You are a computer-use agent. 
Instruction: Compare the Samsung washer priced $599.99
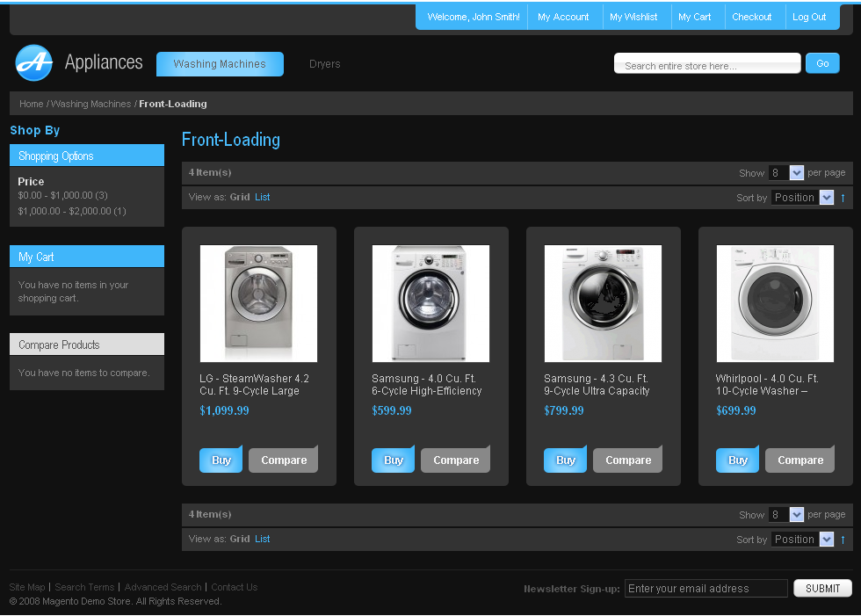coord(456,460)
